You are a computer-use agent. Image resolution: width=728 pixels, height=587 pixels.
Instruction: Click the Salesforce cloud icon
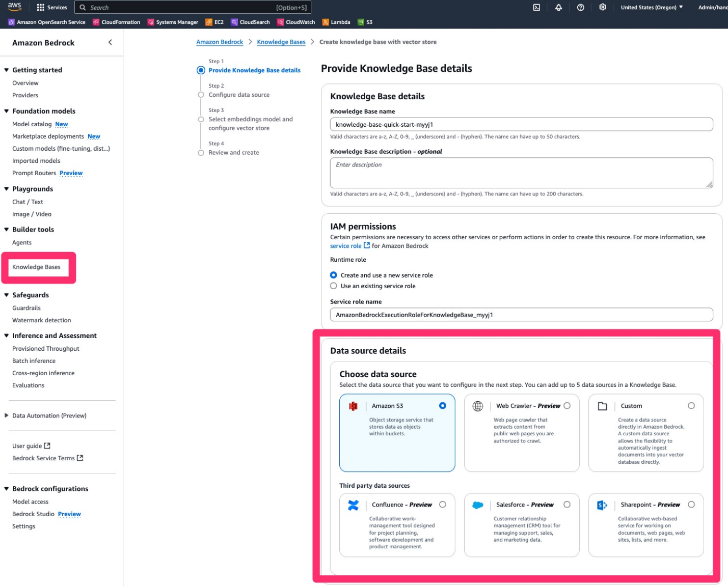(478, 505)
